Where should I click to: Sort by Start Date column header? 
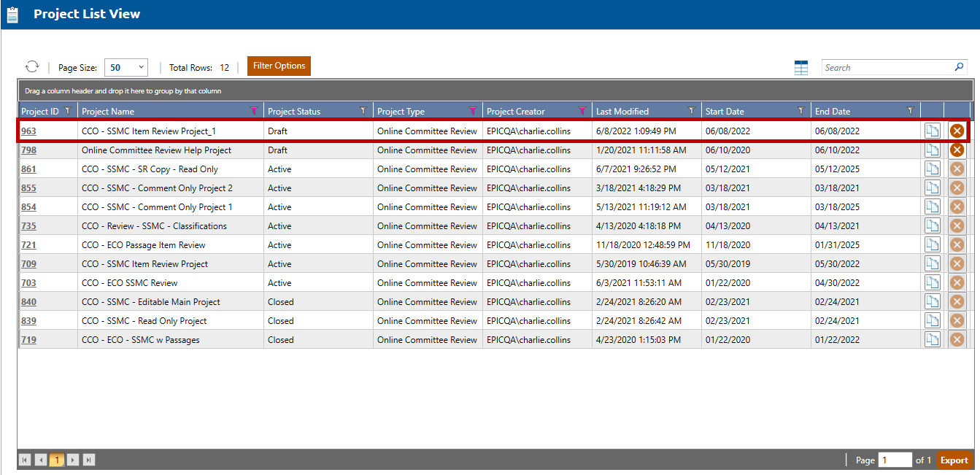[725, 112]
